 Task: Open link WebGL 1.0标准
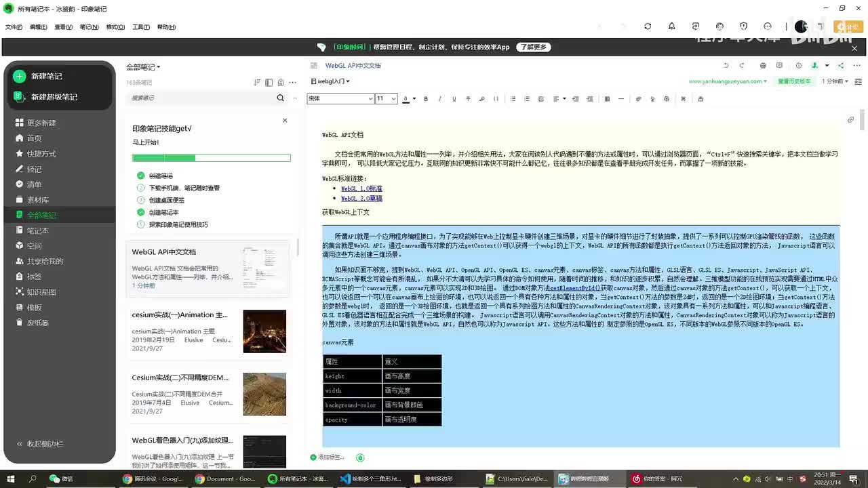coord(361,188)
